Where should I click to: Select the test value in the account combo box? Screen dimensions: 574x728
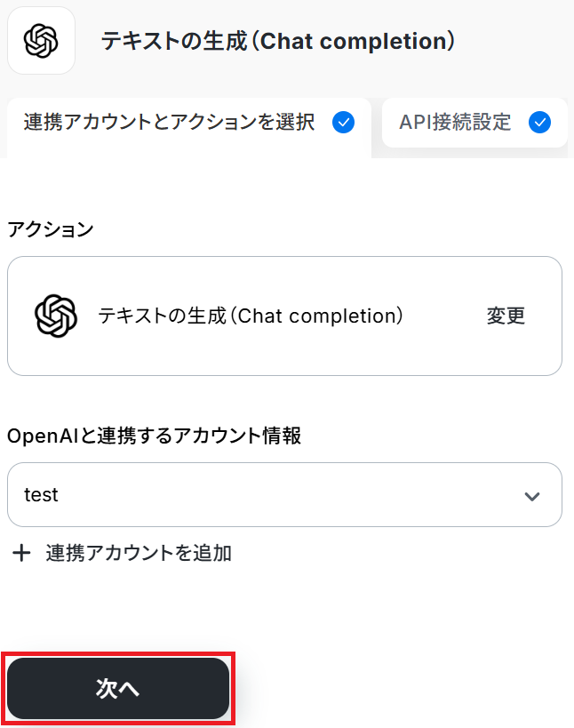tap(42, 495)
